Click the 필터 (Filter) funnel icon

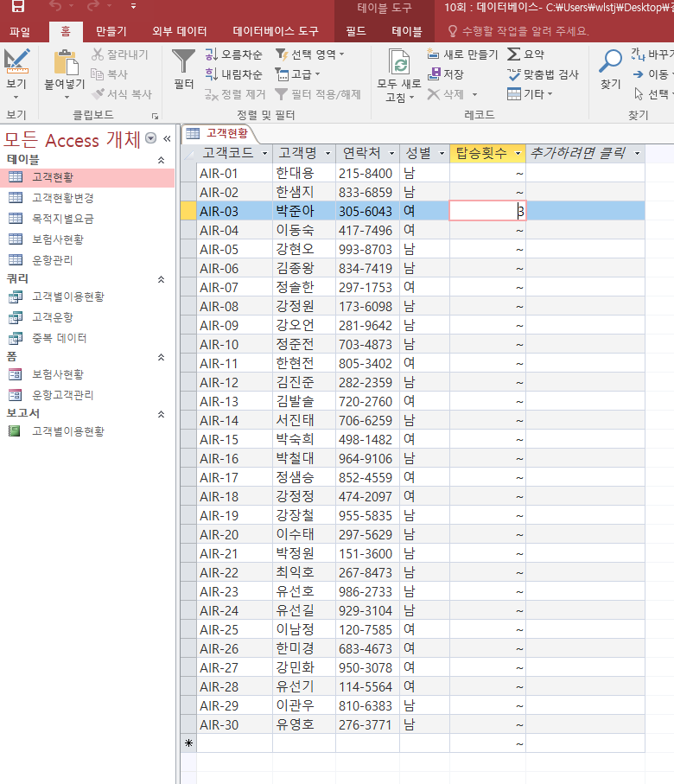tap(183, 61)
